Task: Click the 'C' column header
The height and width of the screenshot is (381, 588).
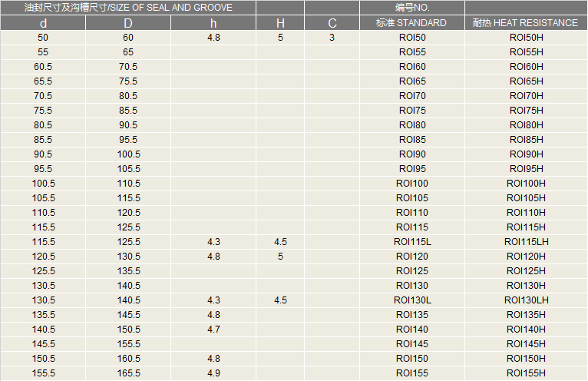Action: [332, 23]
